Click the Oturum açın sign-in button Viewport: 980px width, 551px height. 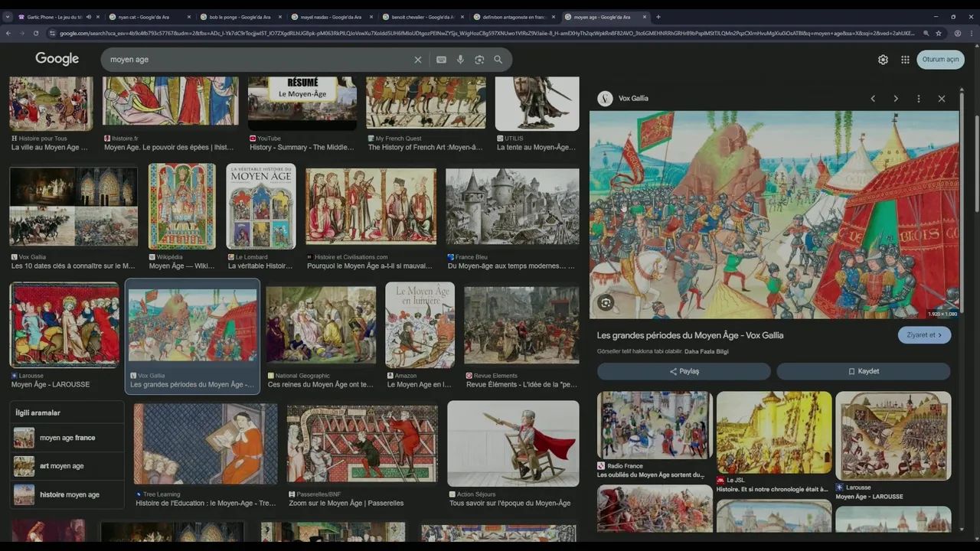click(x=940, y=60)
